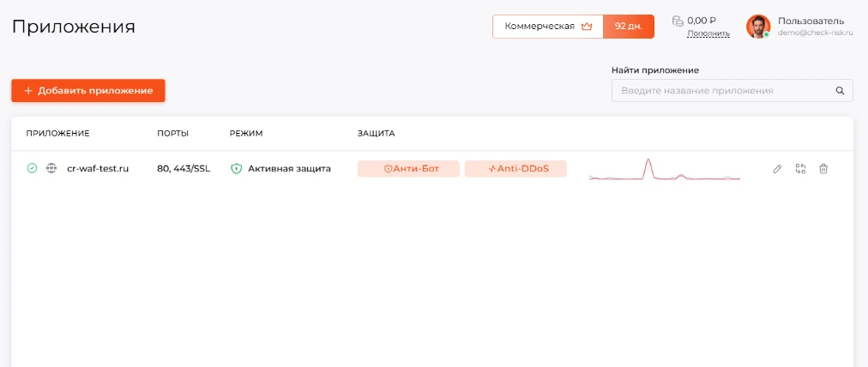Screen dimensions: 868x367
Task: Click the Добавить приложение button
Action: point(88,91)
